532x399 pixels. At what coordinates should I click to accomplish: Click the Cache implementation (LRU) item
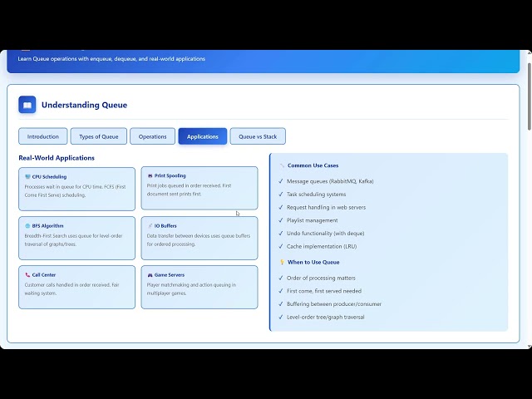click(x=323, y=247)
